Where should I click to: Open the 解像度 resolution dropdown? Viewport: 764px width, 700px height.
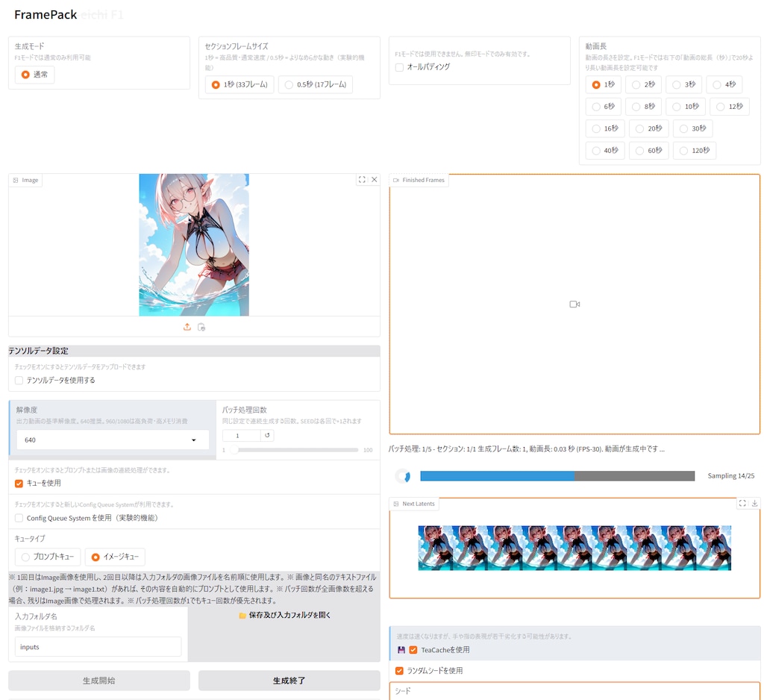(x=112, y=440)
